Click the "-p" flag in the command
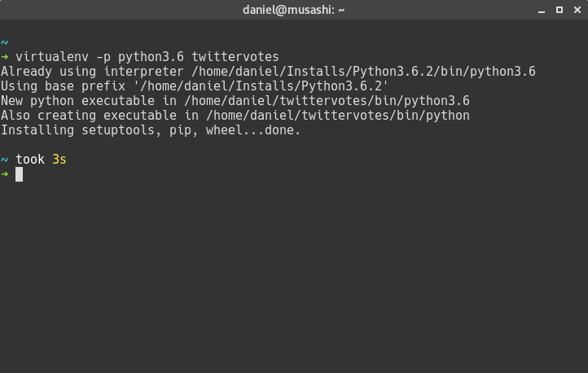Viewport: 588px width, 373px height. tap(103, 57)
